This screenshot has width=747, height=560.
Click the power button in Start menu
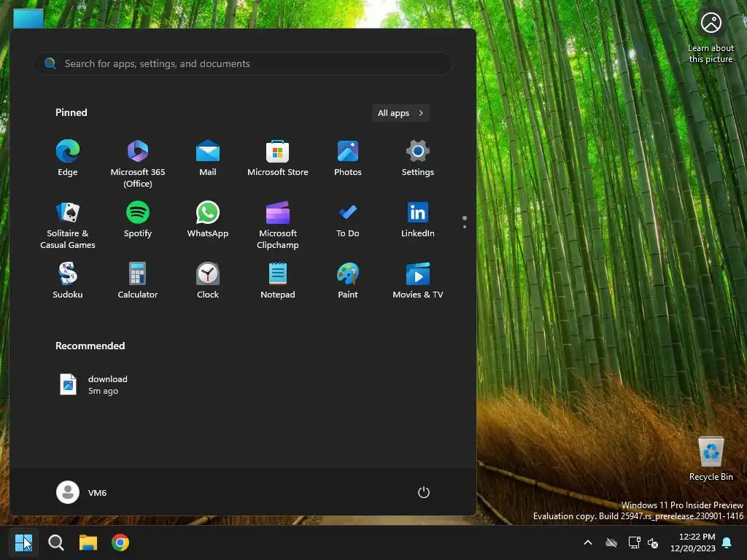coord(424,492)
